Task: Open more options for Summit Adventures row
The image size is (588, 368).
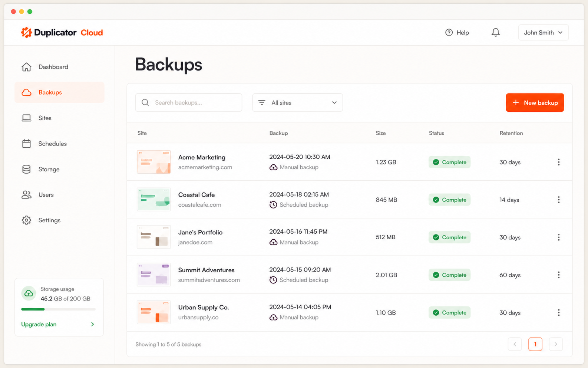Action: click(558, 275)
